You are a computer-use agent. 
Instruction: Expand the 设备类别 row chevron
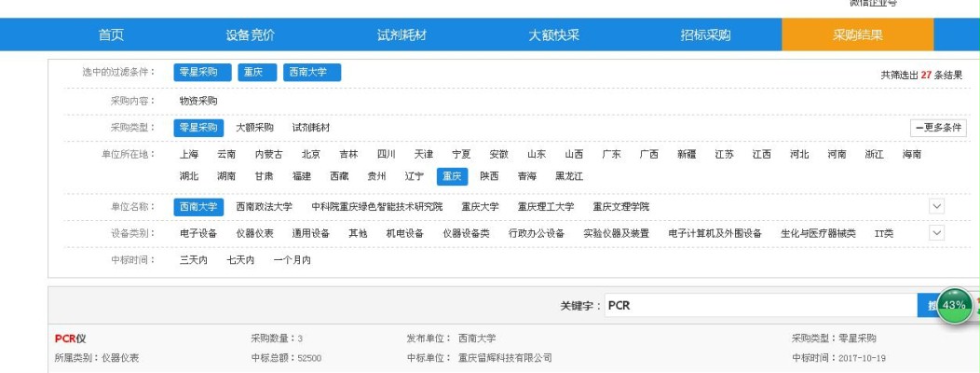[x=936, y=233]
